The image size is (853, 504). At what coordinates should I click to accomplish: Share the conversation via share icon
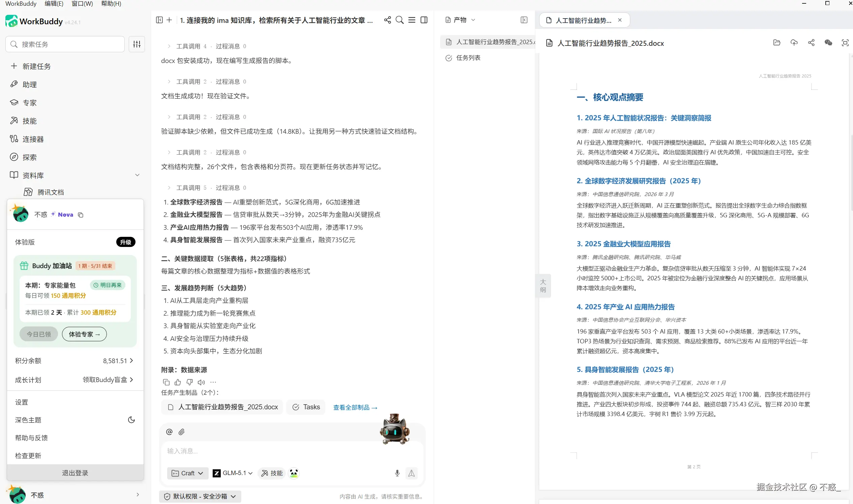(387, 20)
